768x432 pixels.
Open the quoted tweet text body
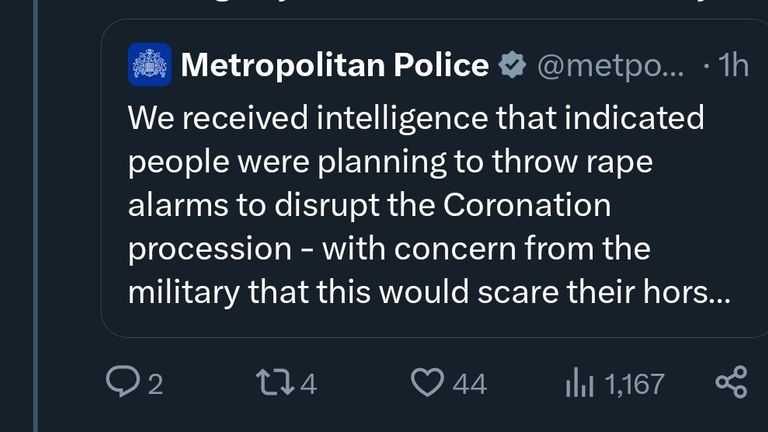tap(429, 205)
